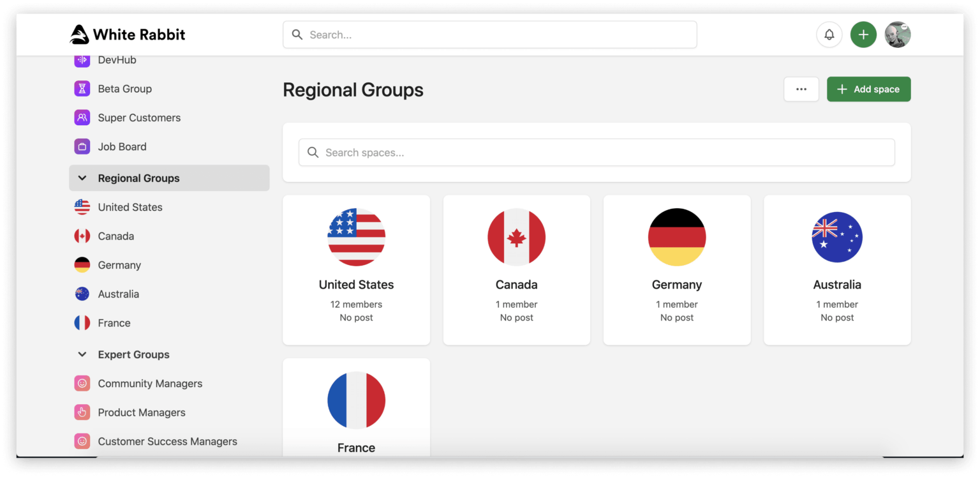Viewport: 980px width, 477px height.
Task: Open Australia card title
Action: click(837, 285)
